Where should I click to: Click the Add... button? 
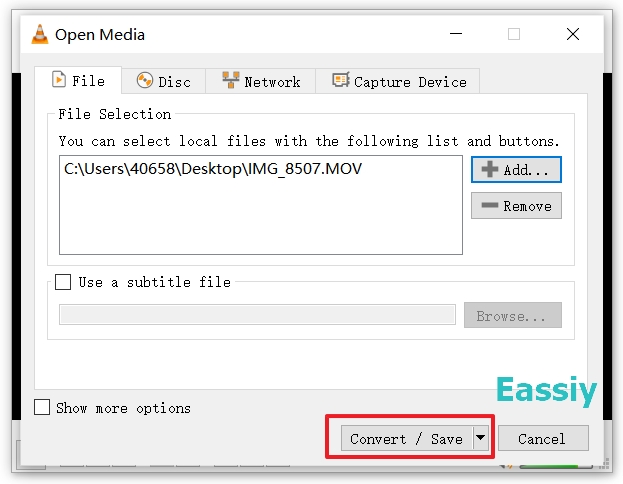point(516,170)
